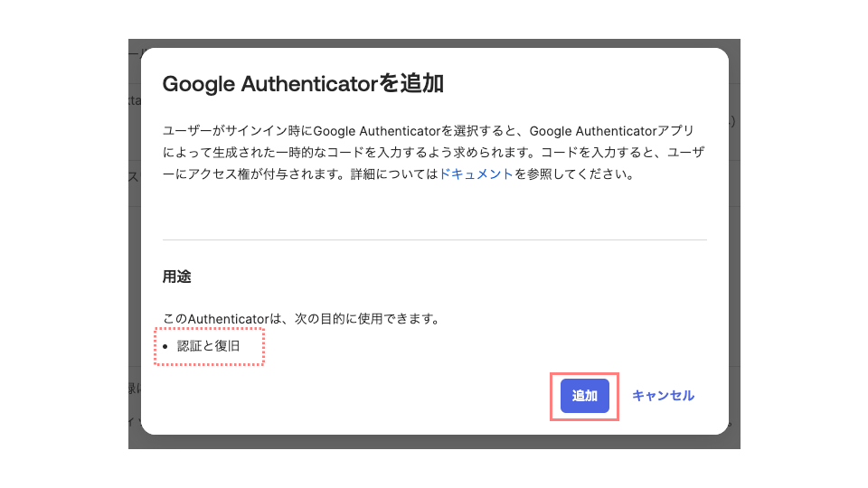868x488 pixels.
Task: Click the description line starting with によって生成された
Action: 434,152
